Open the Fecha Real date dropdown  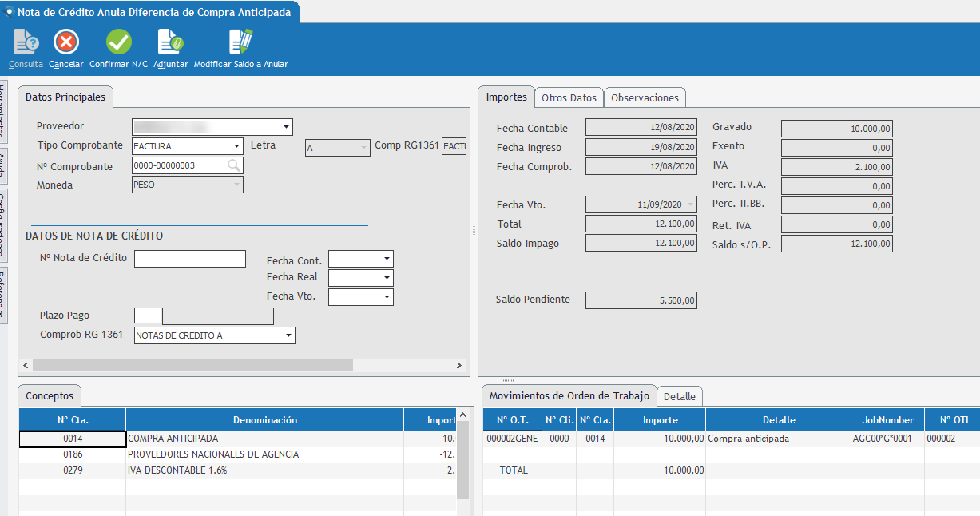click(387, 278)
